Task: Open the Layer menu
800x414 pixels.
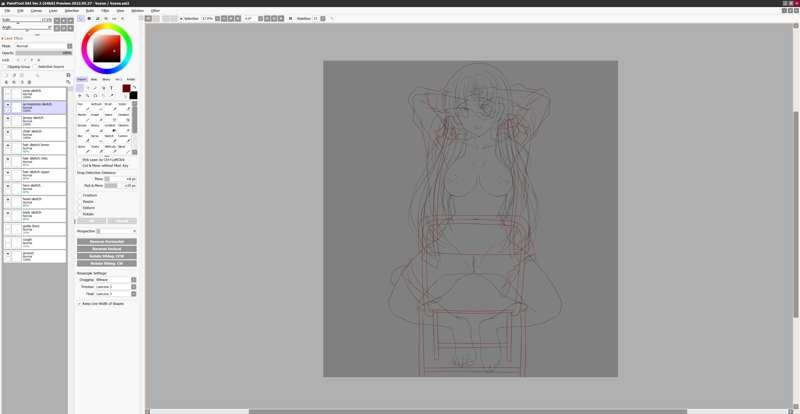Action: click(53, 10)
